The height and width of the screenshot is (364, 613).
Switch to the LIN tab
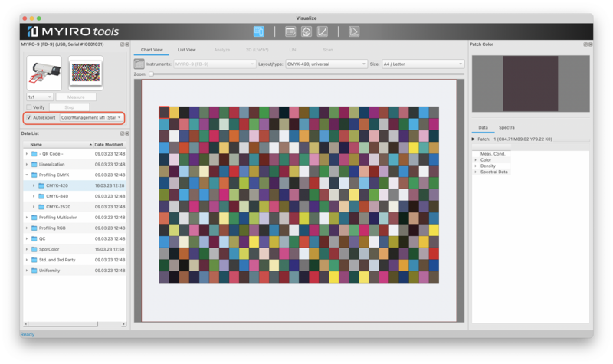click(293, 50)
